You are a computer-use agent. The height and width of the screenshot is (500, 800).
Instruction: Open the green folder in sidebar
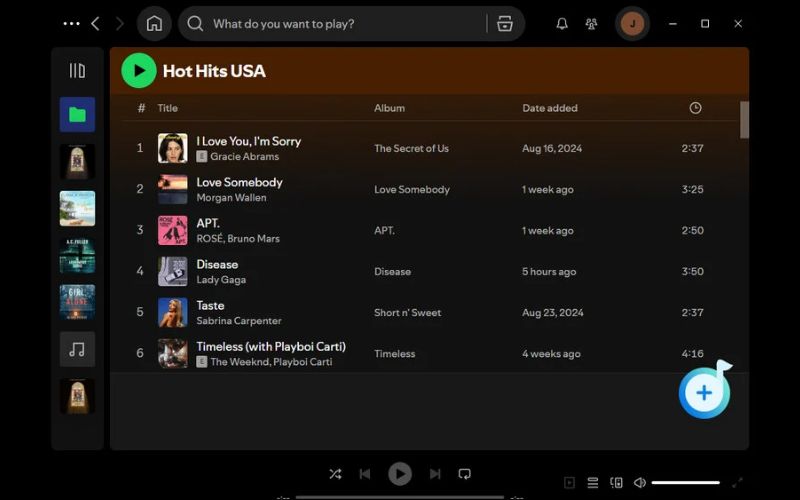(x=77, y=115)
